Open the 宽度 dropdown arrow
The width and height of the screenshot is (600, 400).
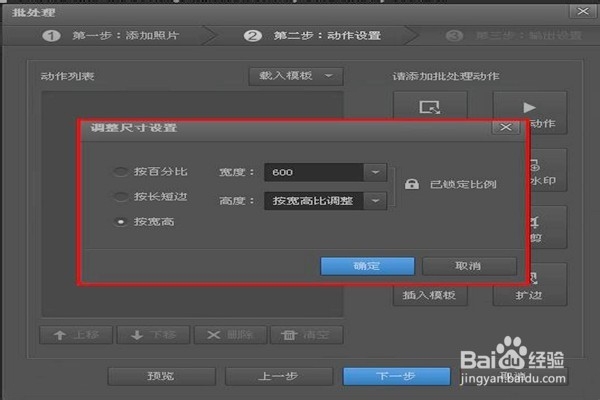click(375, 172)
